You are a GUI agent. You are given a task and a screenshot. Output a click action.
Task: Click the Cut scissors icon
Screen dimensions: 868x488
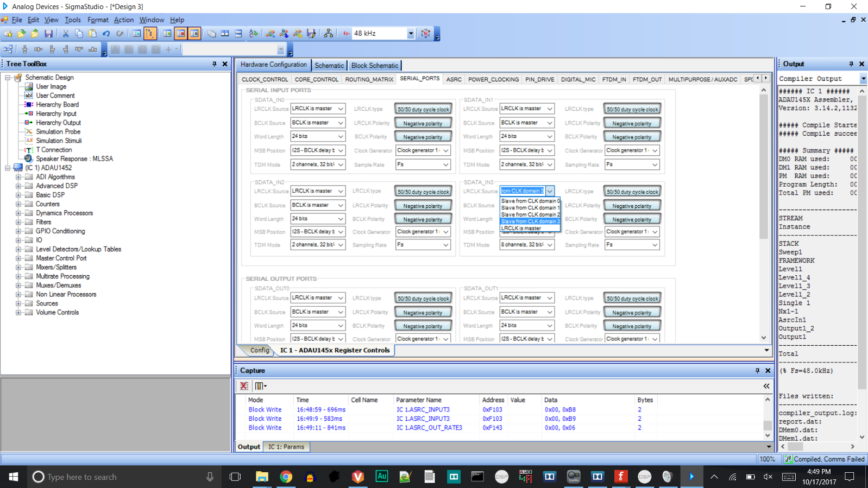tap(66, 34)
